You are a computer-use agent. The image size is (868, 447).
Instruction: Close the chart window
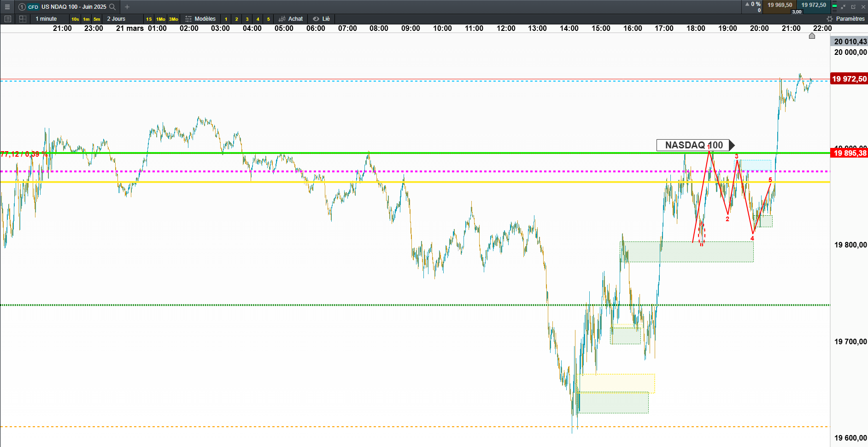point(863,7)
